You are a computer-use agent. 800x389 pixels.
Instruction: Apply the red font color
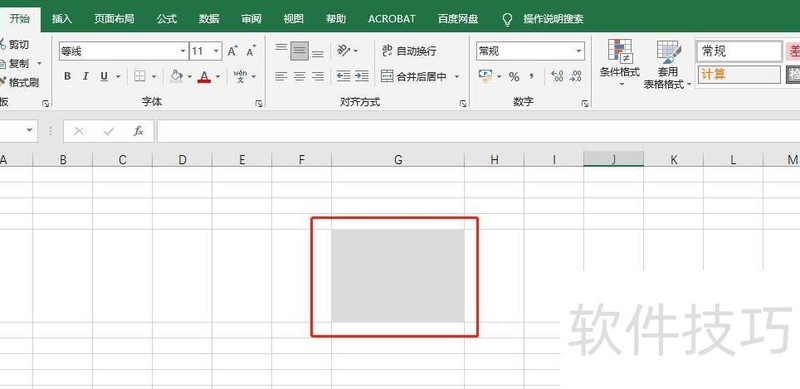(204, 77)
